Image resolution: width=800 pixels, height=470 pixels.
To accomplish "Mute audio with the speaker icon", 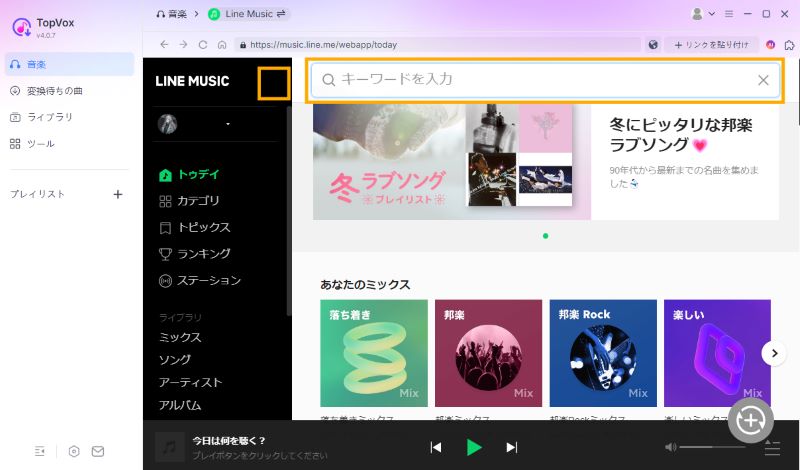I will click(670, 447).
